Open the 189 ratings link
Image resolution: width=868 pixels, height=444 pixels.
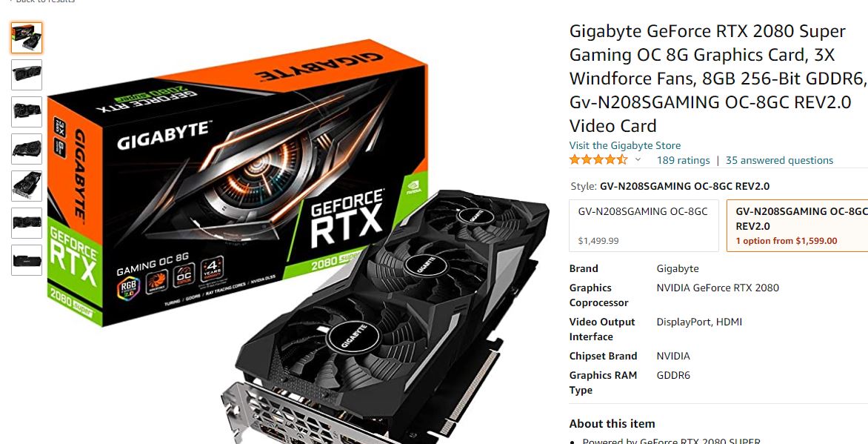coord(683,160)
